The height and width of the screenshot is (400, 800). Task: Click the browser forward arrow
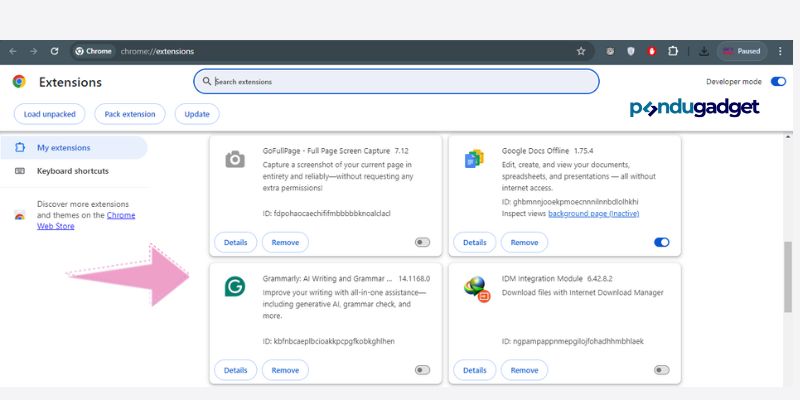[x=33, y=52]
